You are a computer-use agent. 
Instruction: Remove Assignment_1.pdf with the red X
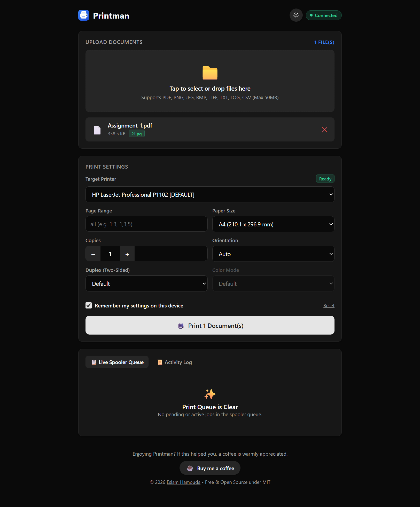pyautogui.click(x=324, y=130)
